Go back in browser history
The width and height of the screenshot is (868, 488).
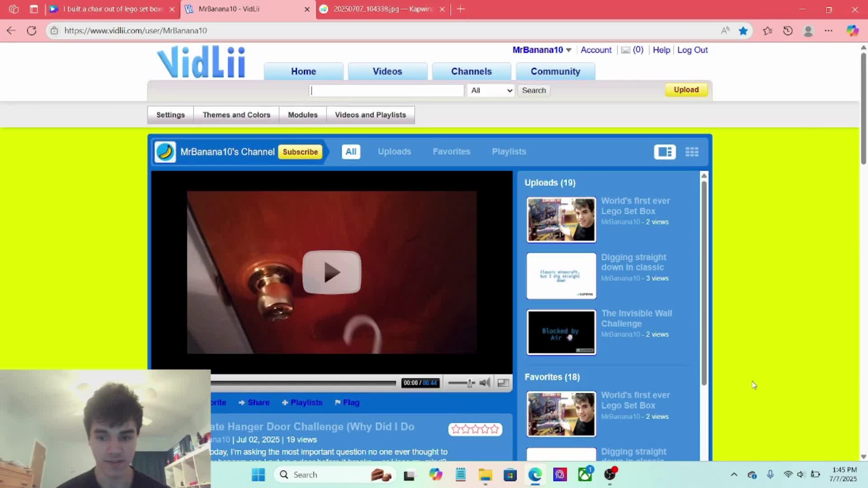click(x=11, y=31)
